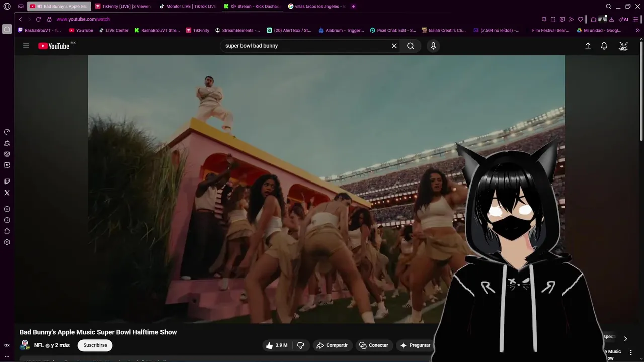Expand more bookmarks double chevron
644x362 pixels.
[x=637, y=30]
